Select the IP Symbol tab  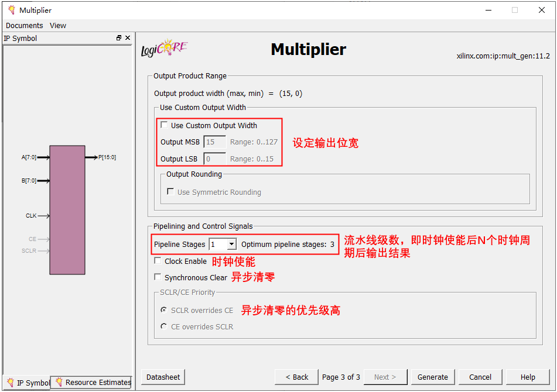27,383
